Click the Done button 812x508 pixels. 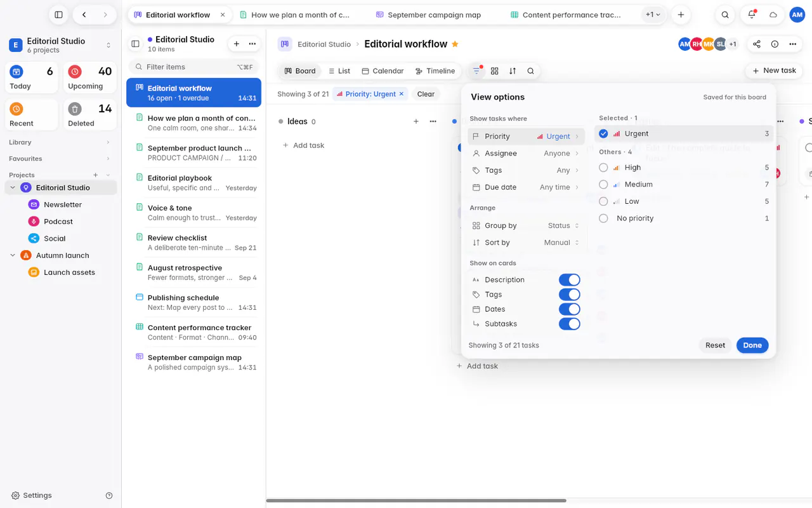[x=752, y=345]
